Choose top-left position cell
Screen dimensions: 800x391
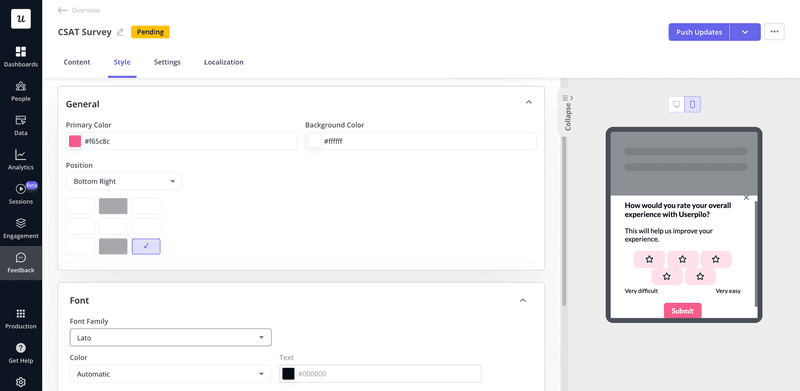click(x=80, y=206)
